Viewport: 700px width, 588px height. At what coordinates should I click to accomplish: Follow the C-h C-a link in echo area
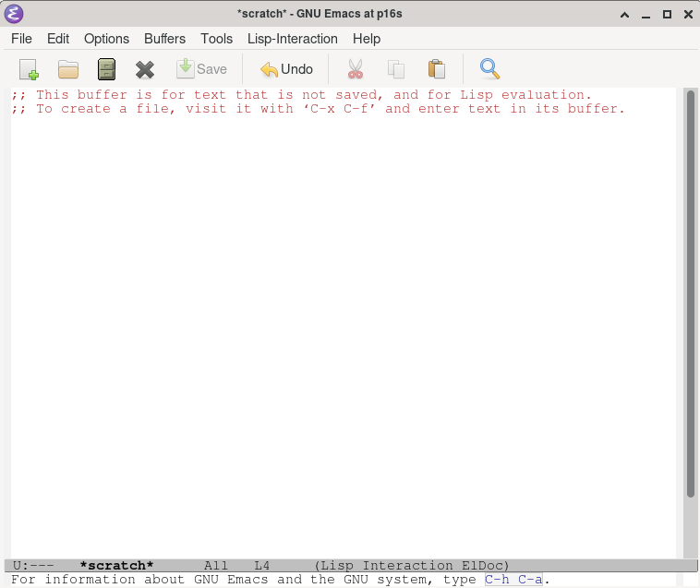[513, 580]
